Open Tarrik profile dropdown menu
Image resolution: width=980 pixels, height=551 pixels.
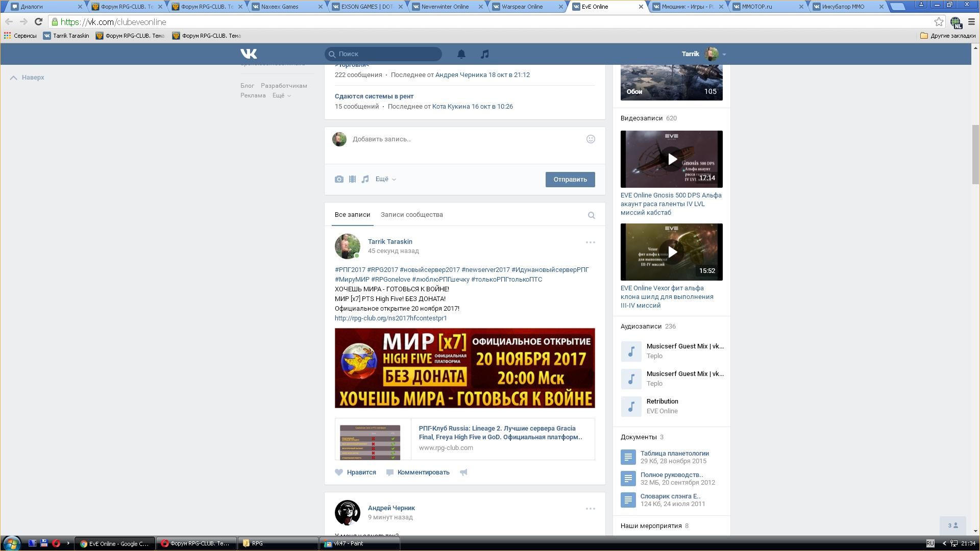click(x=703, y=54)
